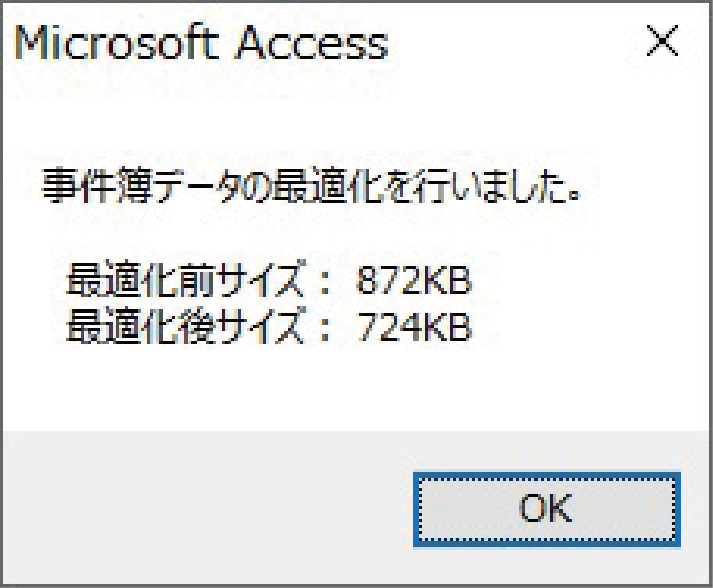Click the 724KB size value
Screen dimensions: 713x588
pyautogui.click(x=413, y=327)
